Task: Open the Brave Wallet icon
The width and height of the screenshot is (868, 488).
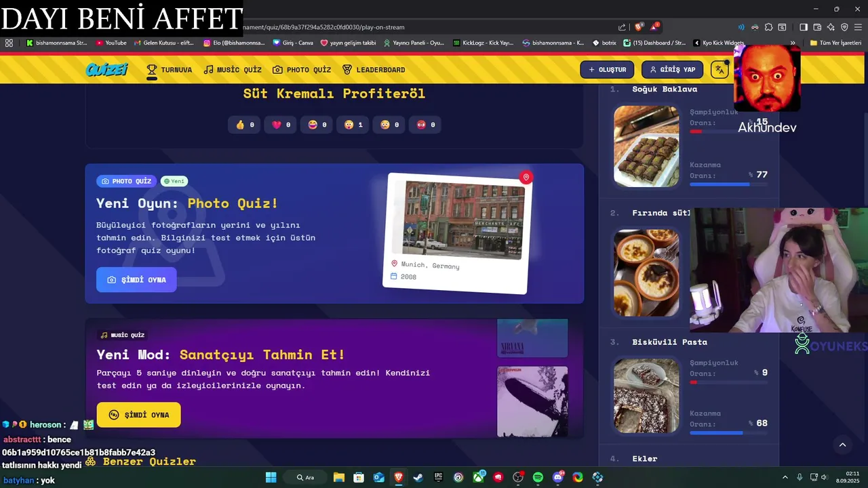Action: click(x=817, y=27)
